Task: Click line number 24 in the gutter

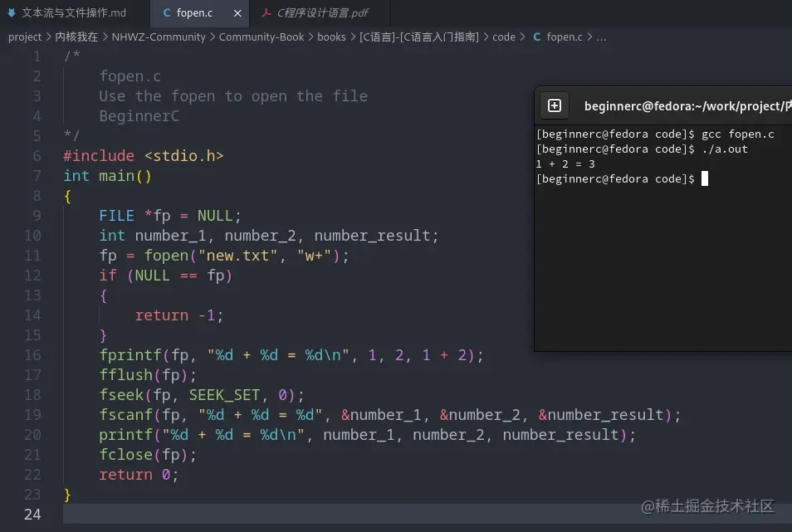Action: [x=32, y=515]
